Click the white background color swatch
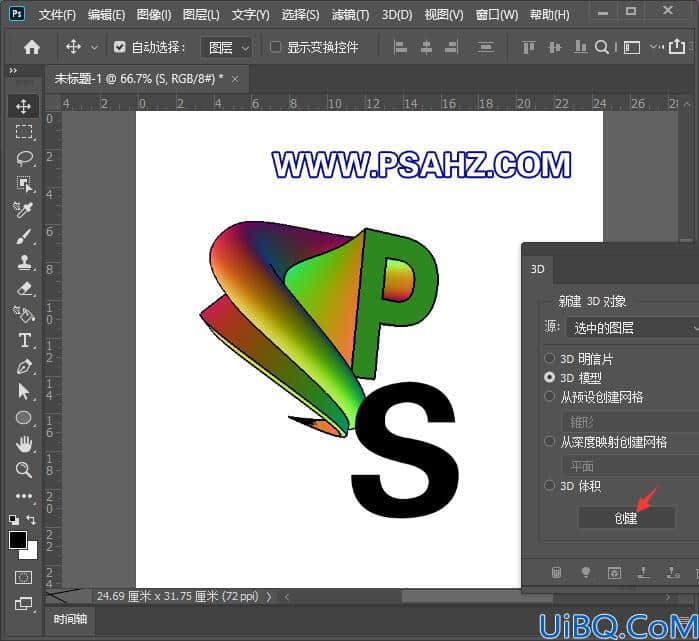The height and width of the screenshot is (641, 699). click(x=31, y=553)
